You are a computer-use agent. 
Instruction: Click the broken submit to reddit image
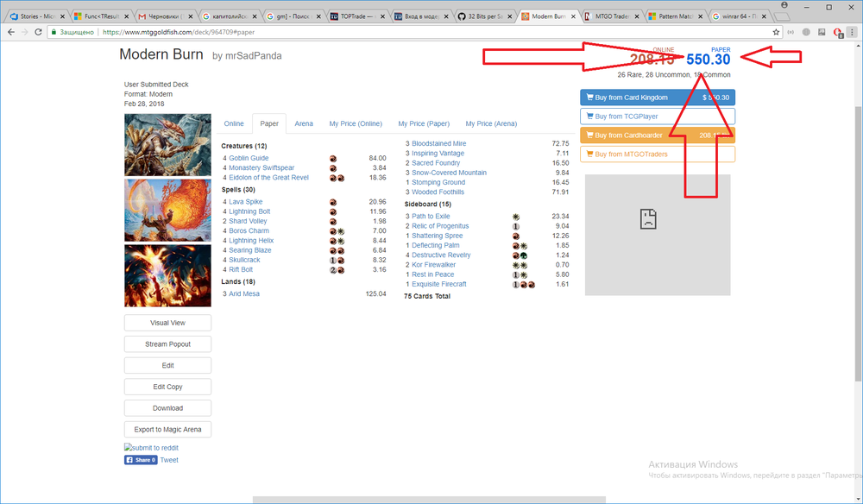[x=152, y=448]
